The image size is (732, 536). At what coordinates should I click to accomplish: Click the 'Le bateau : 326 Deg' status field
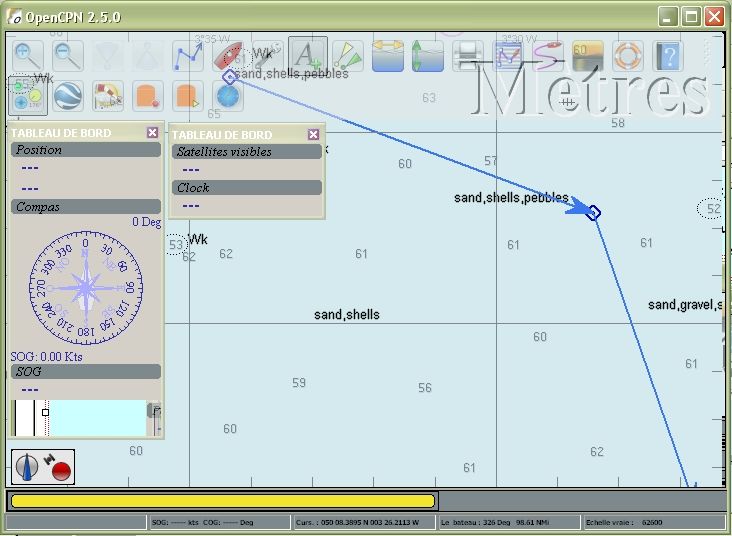click(x=507, y=522)
